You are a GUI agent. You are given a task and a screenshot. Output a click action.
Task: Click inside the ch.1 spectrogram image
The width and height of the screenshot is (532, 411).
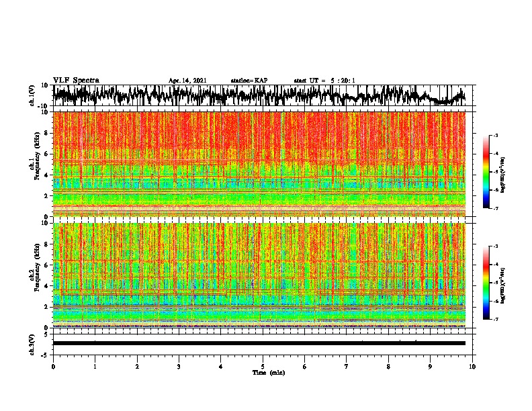click(259, 164)
